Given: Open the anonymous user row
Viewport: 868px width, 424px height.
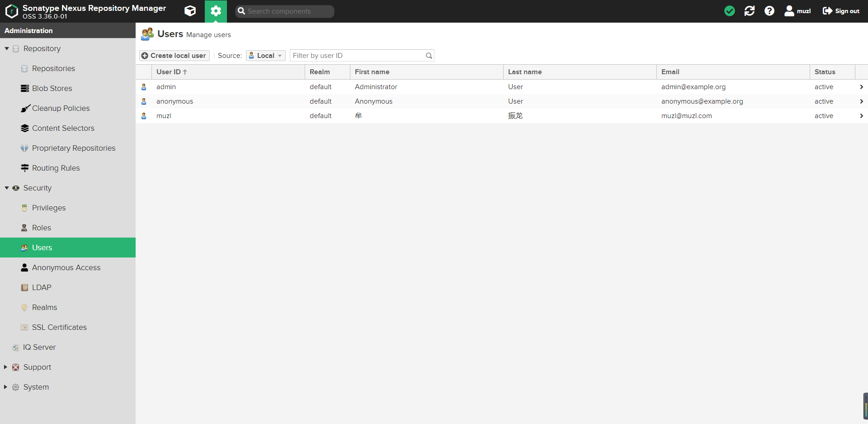Looking at the screenshot, I should coord(502,101).
